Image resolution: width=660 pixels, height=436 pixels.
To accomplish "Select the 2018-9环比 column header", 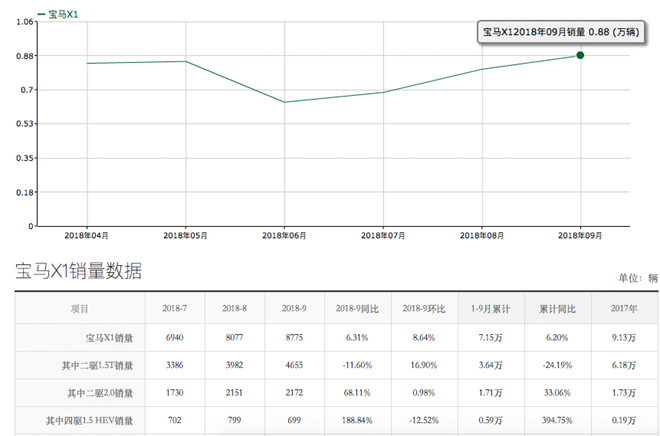I will 424,309.
